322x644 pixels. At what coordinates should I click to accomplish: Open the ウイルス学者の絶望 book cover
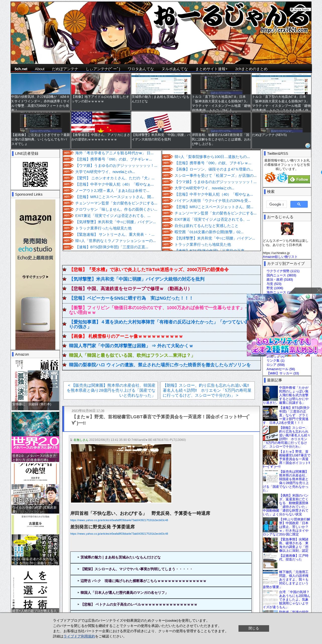coord(35,488)
